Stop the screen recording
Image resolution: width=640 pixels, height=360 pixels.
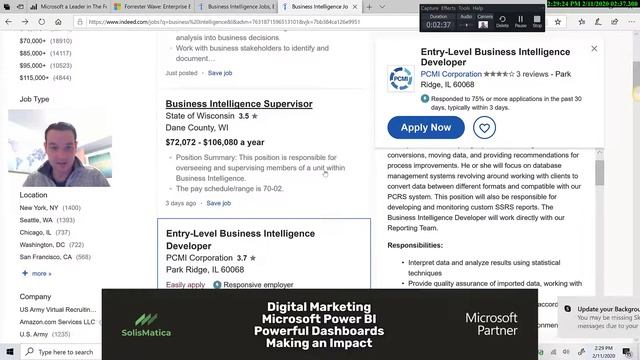point(537,22)
